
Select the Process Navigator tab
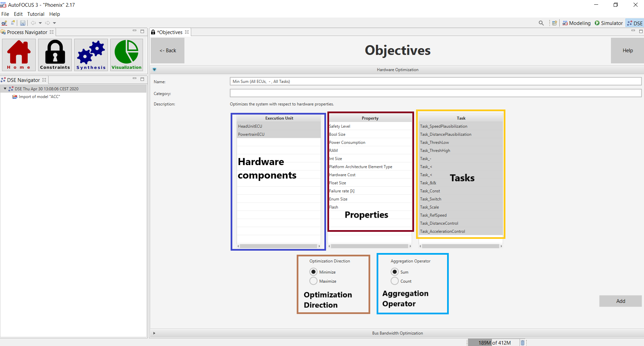(27, 32)
